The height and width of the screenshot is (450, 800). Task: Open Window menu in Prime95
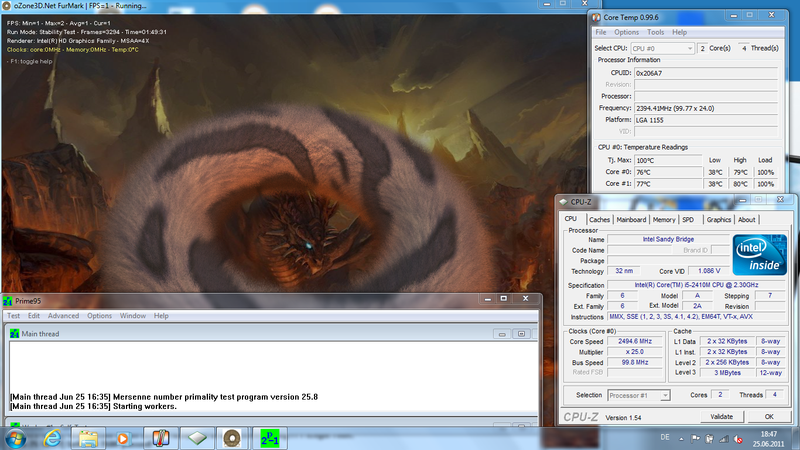click(x=133, y=316)
